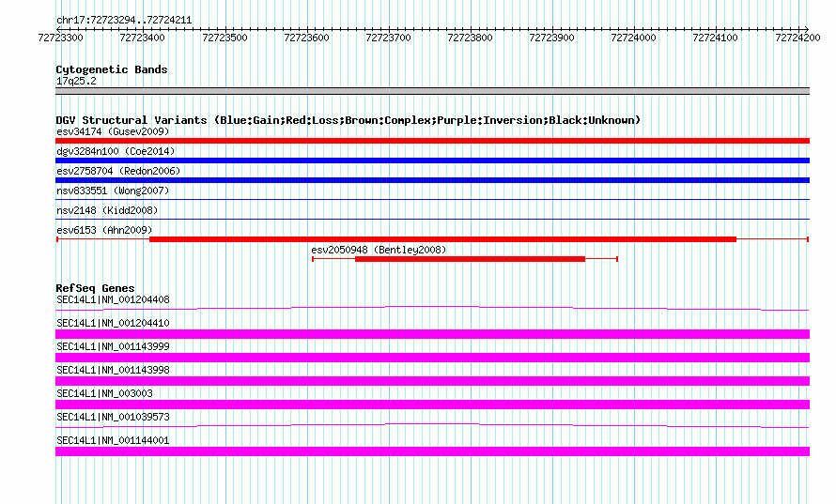Image resolution: width=836 pixels, height=504 pixels.
Task: Click the SEC14L1|NM_001144001 gene label
Action: point(113,440)
